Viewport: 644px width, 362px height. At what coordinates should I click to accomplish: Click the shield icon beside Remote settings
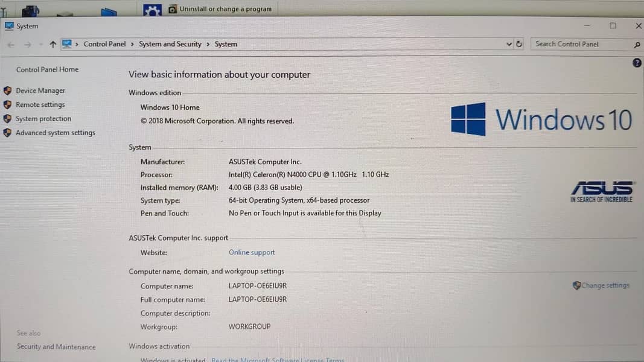7,104
